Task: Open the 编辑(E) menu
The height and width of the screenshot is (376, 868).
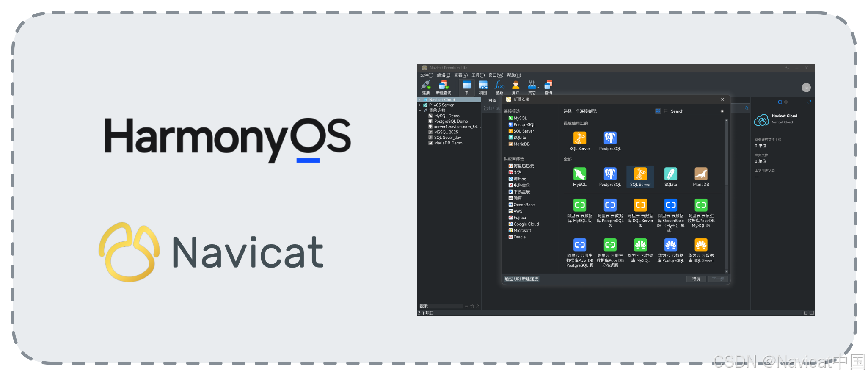Action: [x=444, y=75]
